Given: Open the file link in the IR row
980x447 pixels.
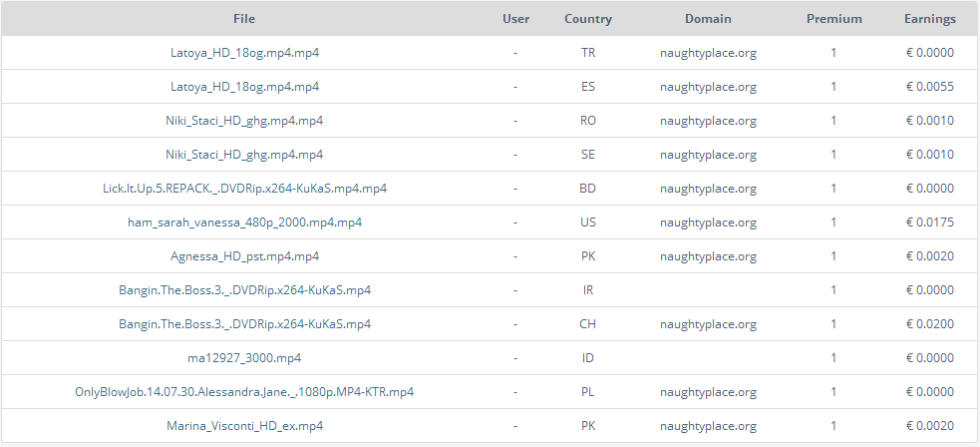Looking at the screenshot, I should (x=244, y=290).
